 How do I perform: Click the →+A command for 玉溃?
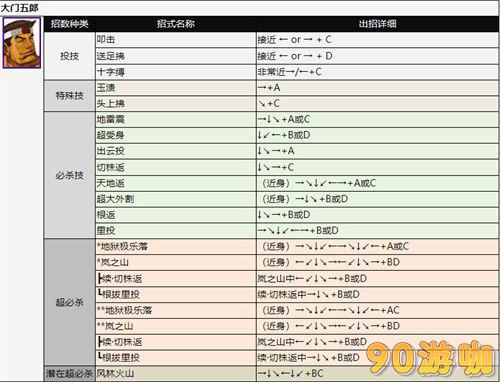tap(269, 88)
